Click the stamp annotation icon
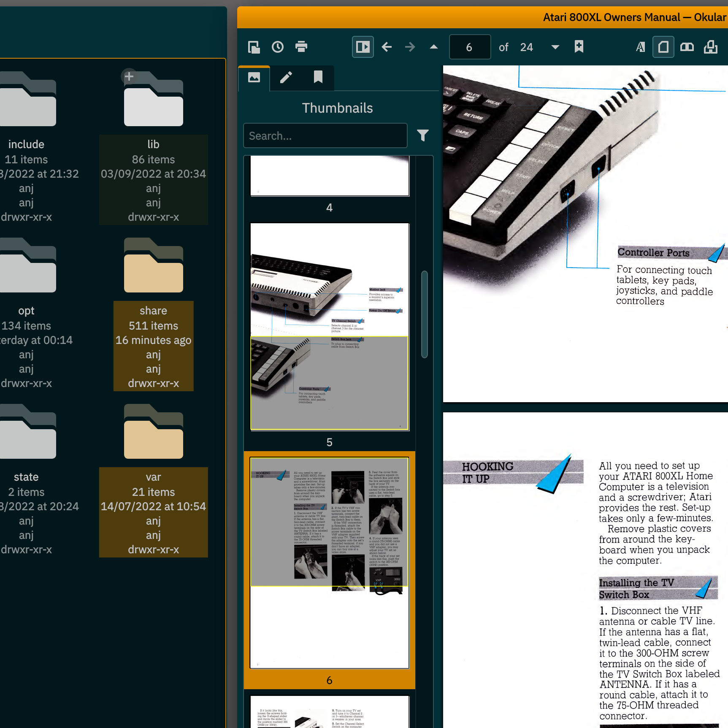This screenshot has height=728, width=728. pyautogui.click(x=711, y=47)
